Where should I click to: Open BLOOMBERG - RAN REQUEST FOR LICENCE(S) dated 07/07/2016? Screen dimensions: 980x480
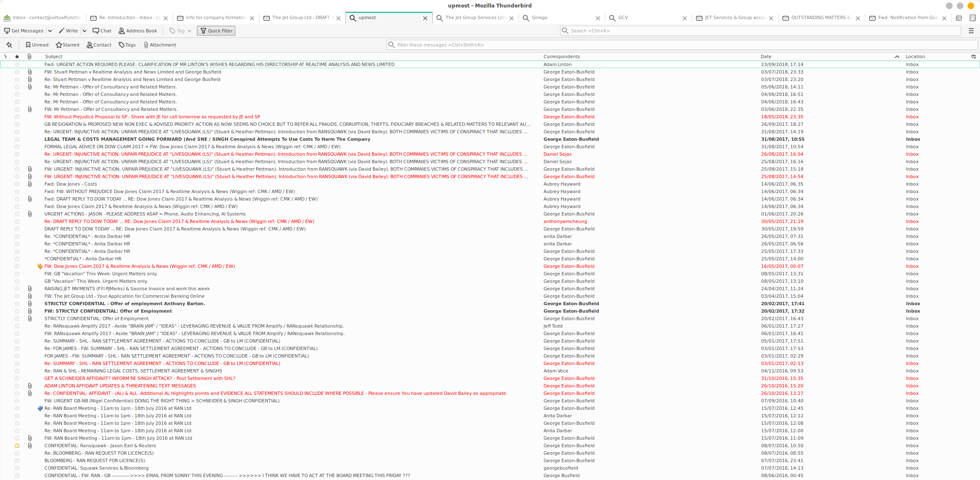pos(490,460)
